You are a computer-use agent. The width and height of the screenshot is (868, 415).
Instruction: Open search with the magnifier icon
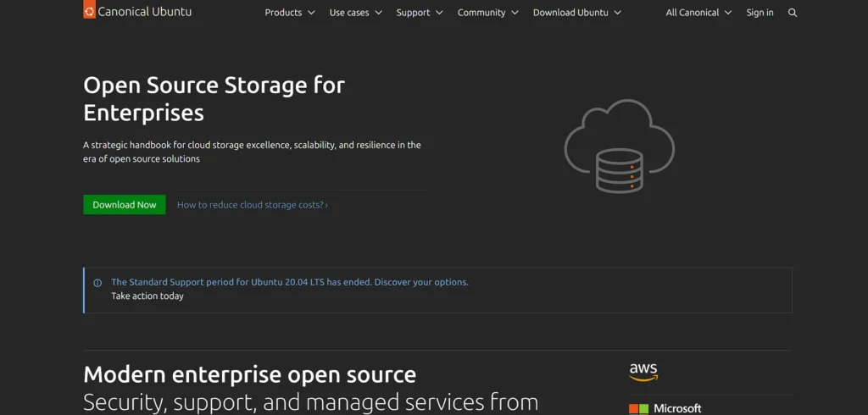click(793, 13)
